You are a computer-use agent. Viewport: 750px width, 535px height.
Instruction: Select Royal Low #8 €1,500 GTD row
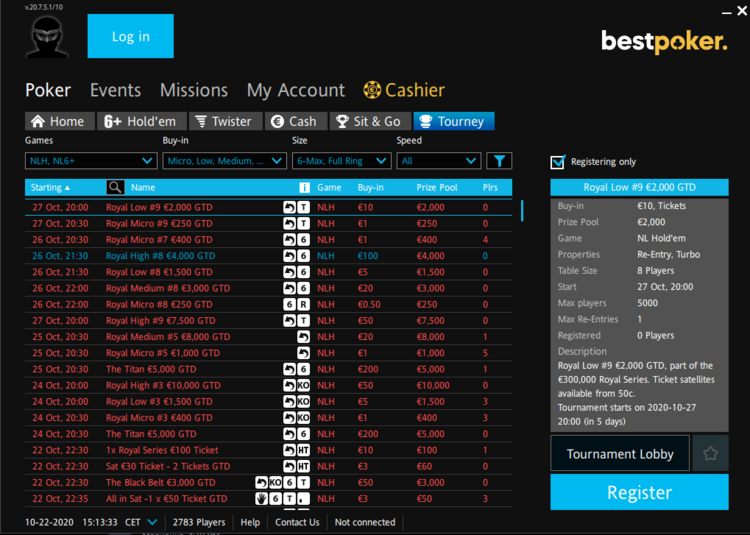[268, 272]
